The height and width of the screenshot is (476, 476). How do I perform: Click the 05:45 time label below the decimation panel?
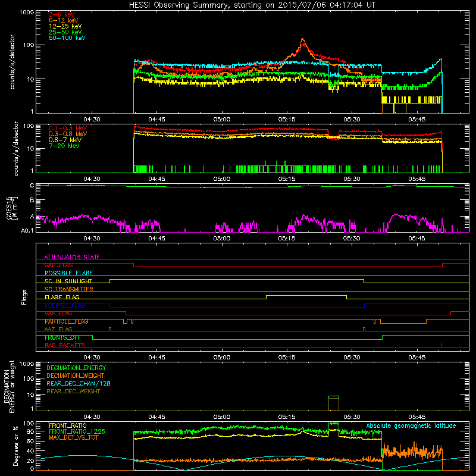(x=416, y=417)
